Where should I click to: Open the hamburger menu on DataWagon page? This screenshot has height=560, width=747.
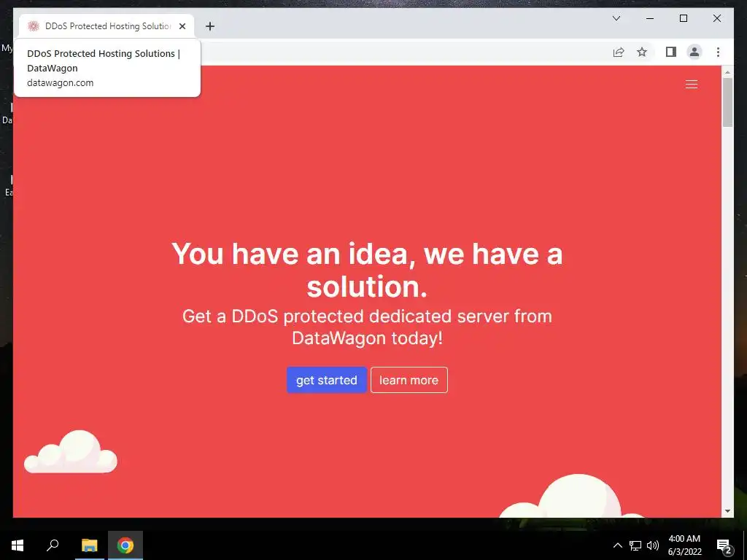click(692, 85)
